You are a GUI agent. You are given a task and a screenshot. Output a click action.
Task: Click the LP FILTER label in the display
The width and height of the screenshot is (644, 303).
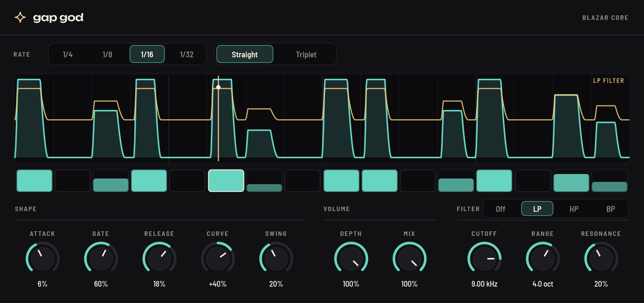click(x=609, y=81)
